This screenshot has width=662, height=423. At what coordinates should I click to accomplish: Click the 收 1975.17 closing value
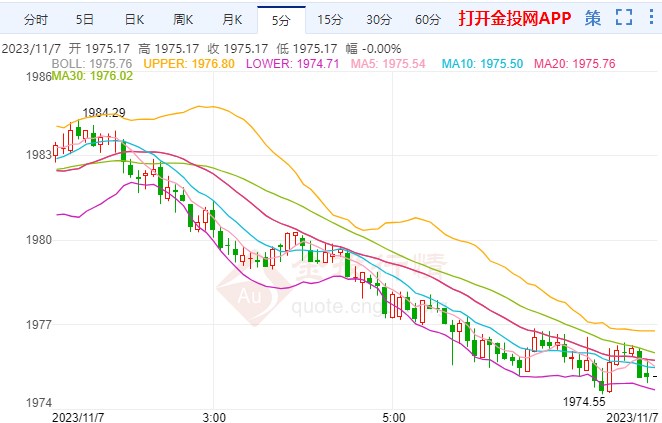point(238,49)
